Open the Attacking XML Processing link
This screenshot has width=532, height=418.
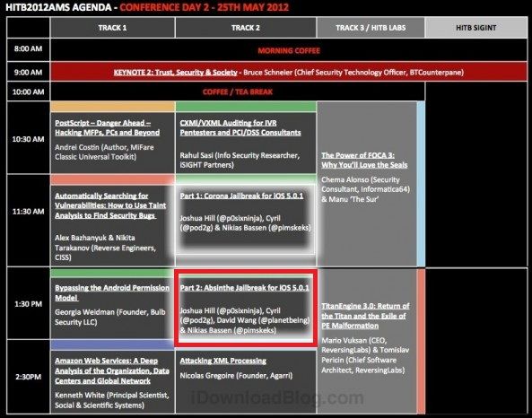[x=222, y=361]
